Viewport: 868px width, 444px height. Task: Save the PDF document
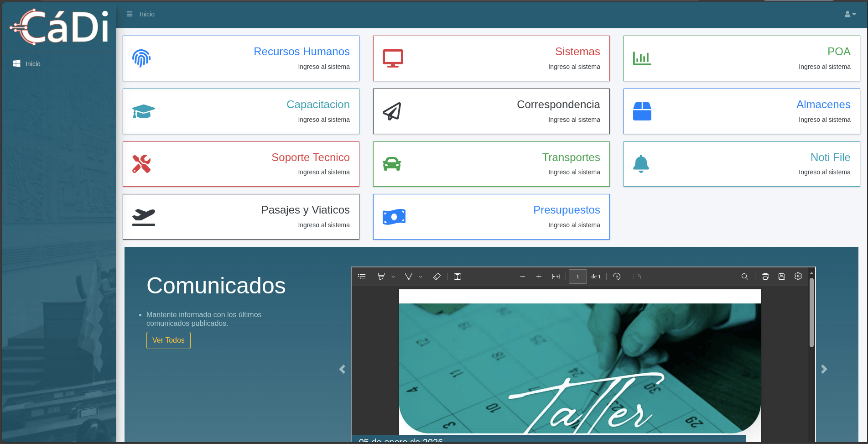782,277
